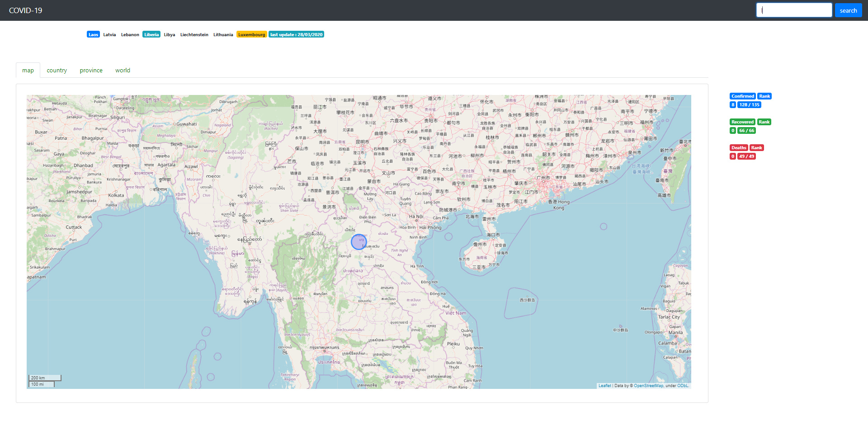Choose Libya from the country list
This screenshot has width=868, height=421.
pos(170,34)
